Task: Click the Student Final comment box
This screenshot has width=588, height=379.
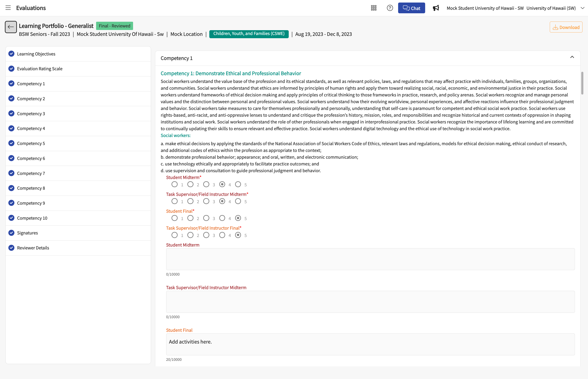Action: click(x=370, y=344)
